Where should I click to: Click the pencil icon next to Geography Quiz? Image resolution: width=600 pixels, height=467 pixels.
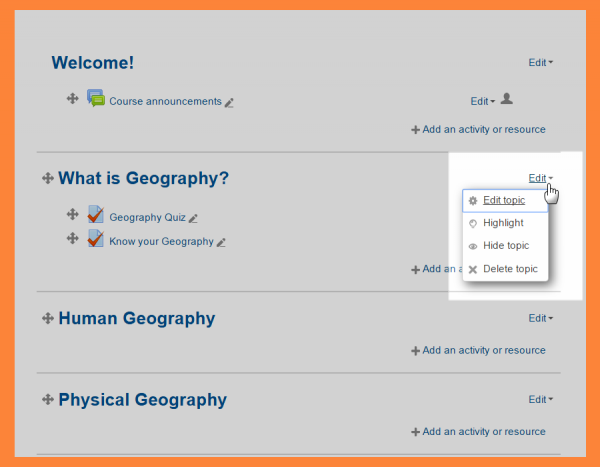pos(194,218)
